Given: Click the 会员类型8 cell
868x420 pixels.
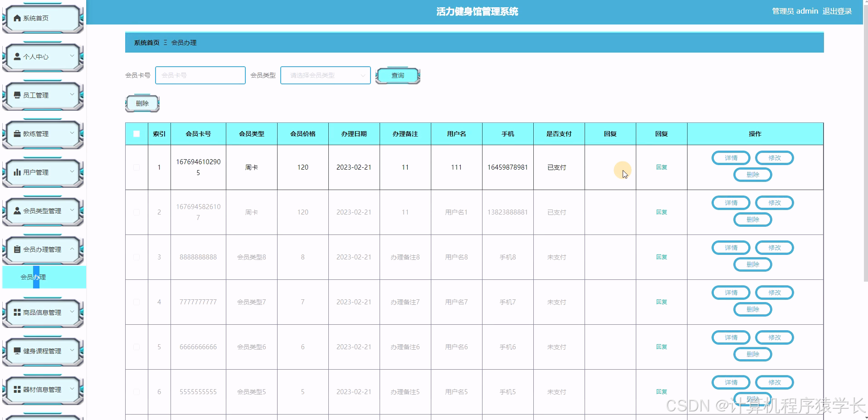Looking at the screenshot, I should pyautogui.click(x=252, y=257).
